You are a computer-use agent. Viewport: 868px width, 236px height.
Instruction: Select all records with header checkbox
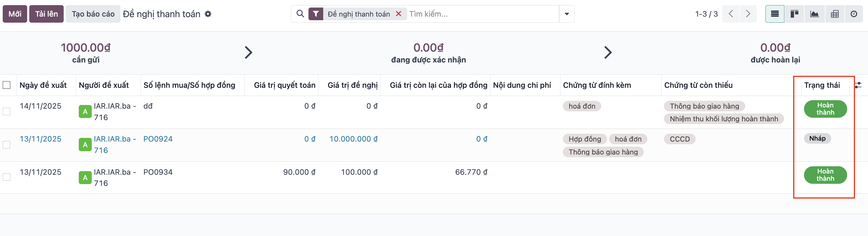pos(6,85)
